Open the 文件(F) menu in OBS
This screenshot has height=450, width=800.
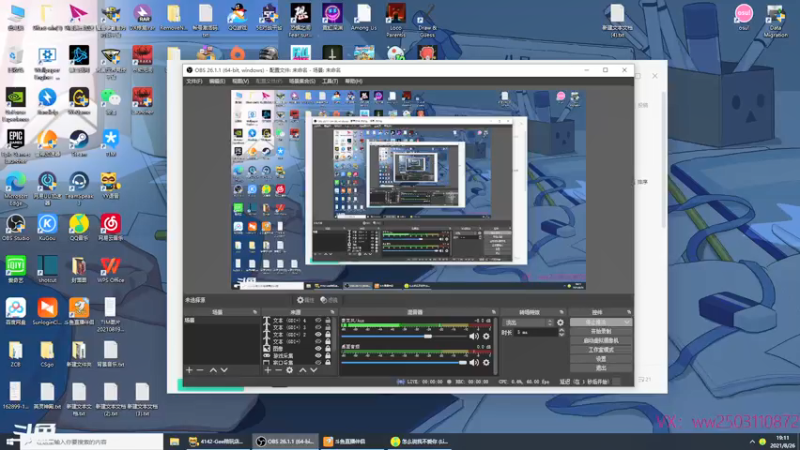coord(194,81)
